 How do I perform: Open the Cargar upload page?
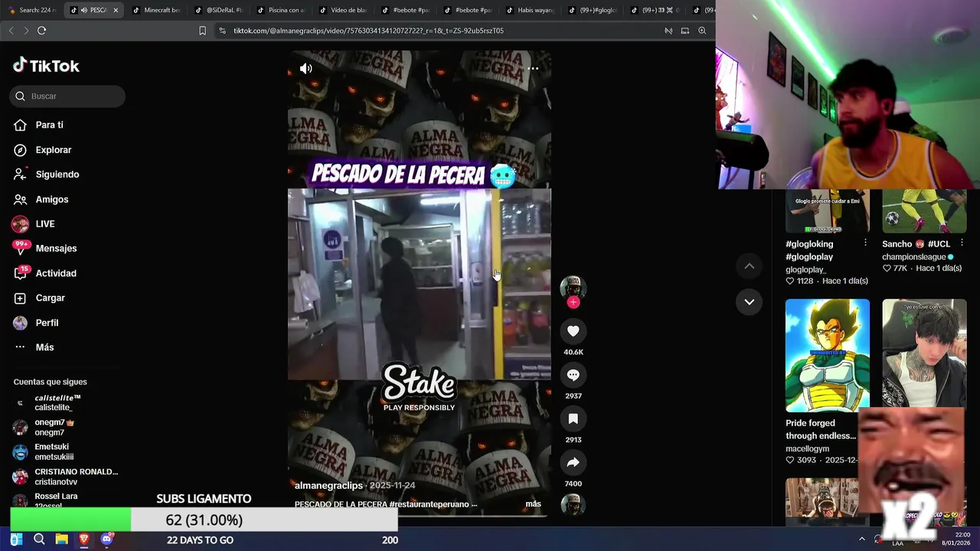click(x=50, y=298)
